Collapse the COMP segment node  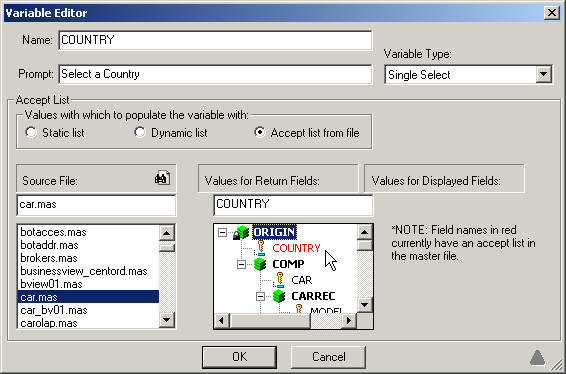point(241,264)
